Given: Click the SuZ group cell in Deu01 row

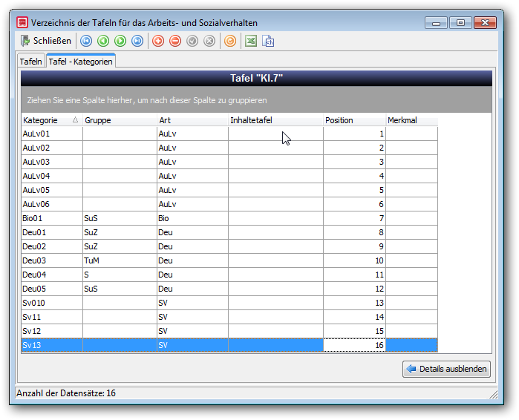Looking at the screenshot, I should [120, 232].
